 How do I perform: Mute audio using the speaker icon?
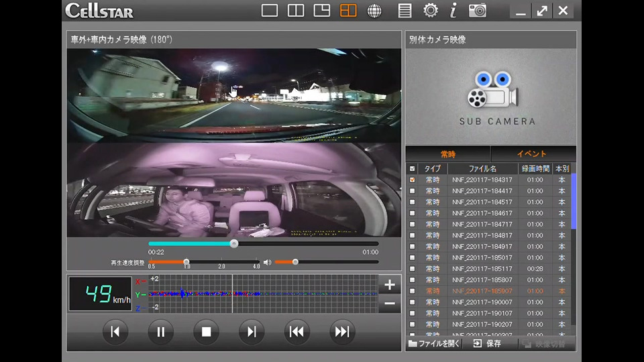[267, 262]
